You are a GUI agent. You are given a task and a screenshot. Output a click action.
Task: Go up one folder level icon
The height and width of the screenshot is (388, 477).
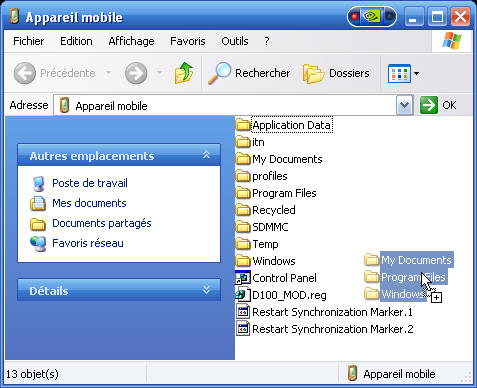pos(184,73)
